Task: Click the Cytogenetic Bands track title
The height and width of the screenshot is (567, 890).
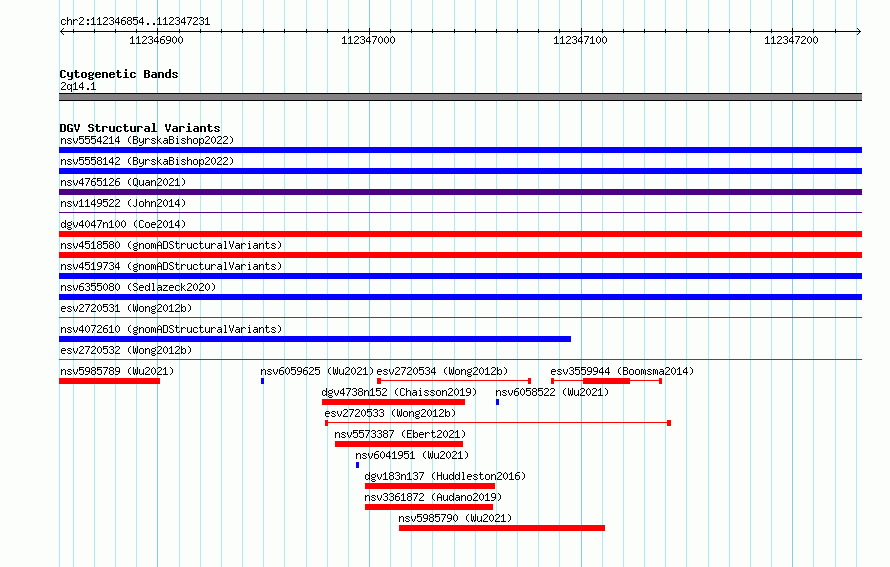Action: click(119, 74)
